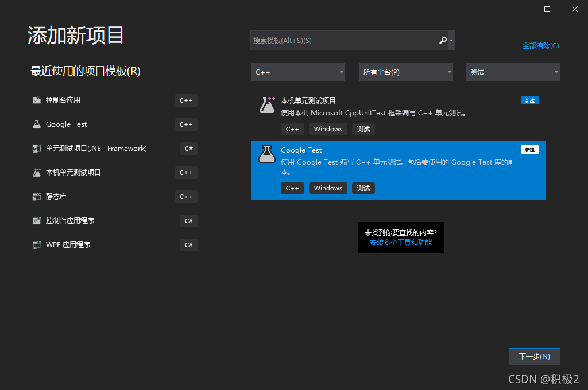Click the 测试 tag under 本机单元测试项目 result
588x390 pixels.
tap(363, 129)
